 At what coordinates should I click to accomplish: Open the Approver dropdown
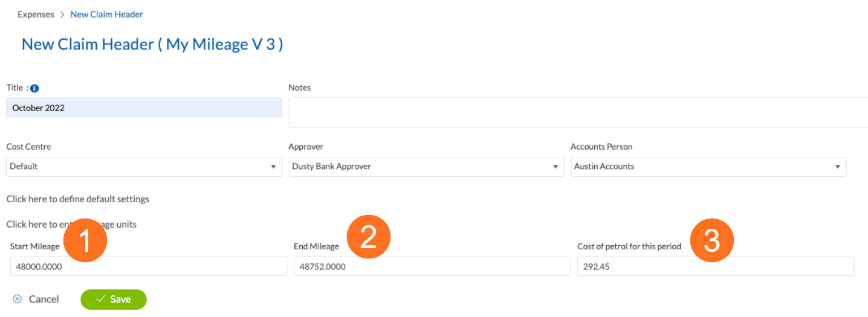coord(427,167)
